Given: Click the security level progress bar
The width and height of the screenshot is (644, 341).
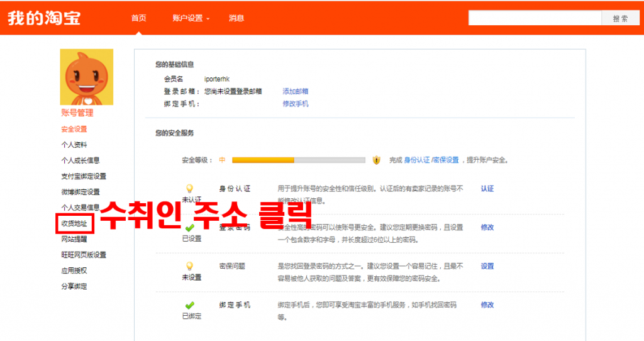Looking at the screenshot, I should 299,160.
